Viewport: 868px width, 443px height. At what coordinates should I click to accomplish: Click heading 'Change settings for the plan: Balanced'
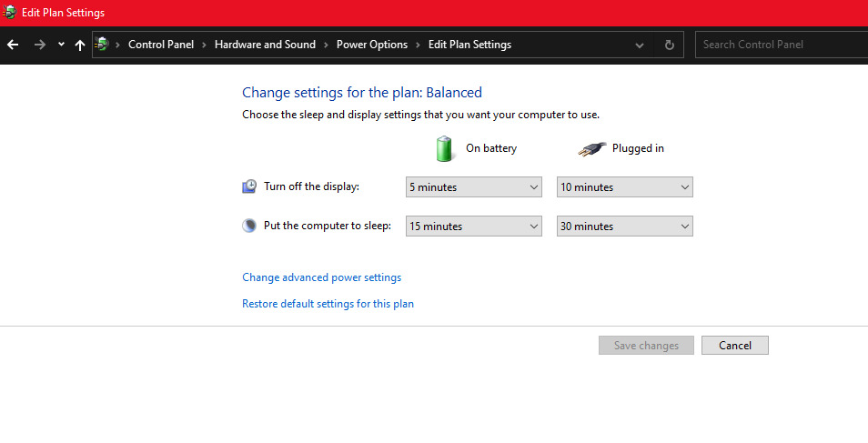pos(362,93)
